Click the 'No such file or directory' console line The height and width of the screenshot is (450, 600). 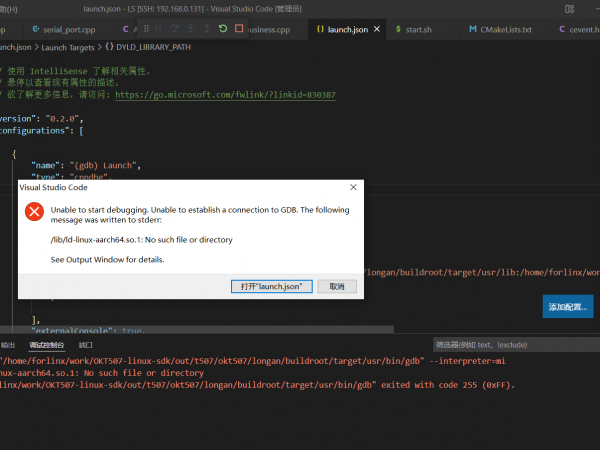pos(102,373)
